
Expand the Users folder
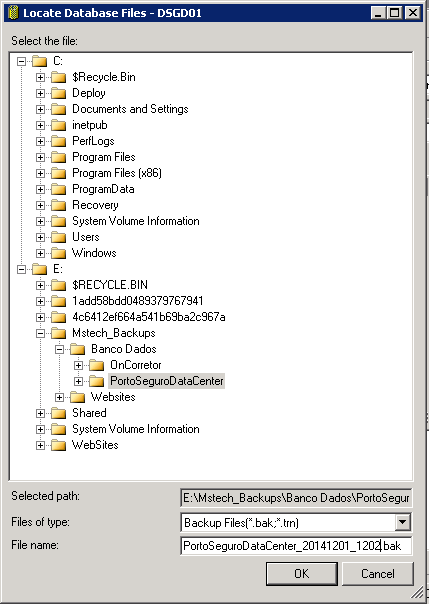point(40,237)
